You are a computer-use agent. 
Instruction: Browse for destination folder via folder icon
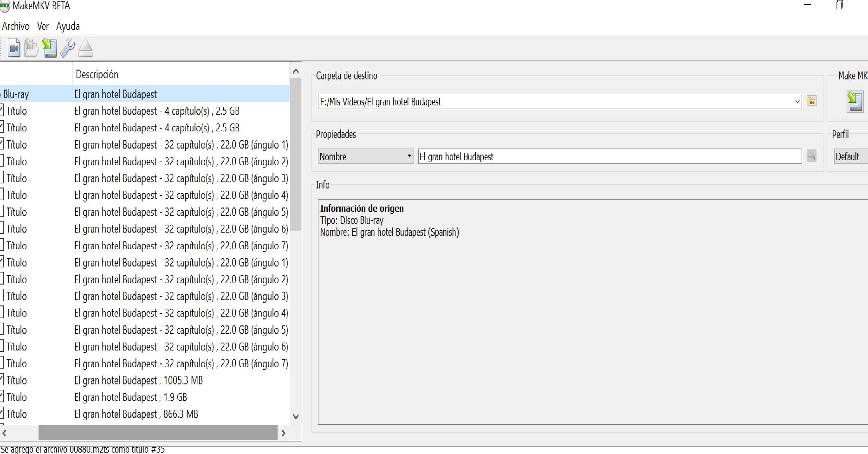click(x=811, y=101)
